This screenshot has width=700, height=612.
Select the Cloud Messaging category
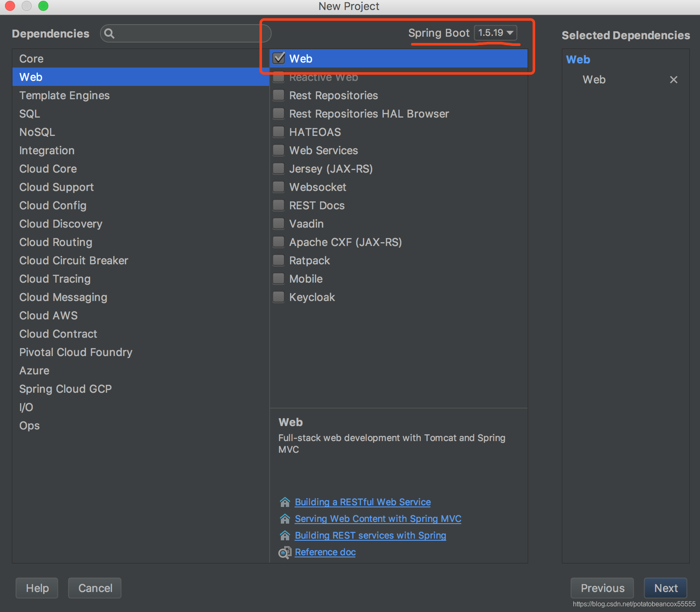point(141,297)
